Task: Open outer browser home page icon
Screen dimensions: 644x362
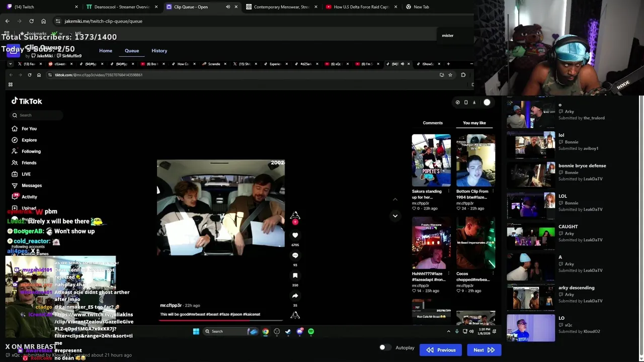Action: click(43, 21)
